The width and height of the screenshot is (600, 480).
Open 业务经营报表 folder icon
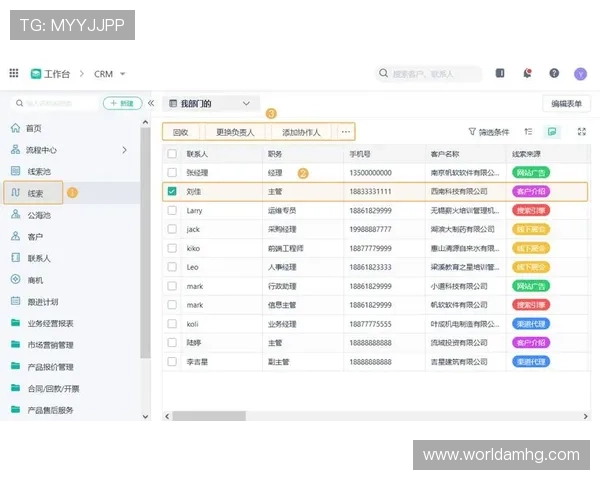[x=15, y=323]
